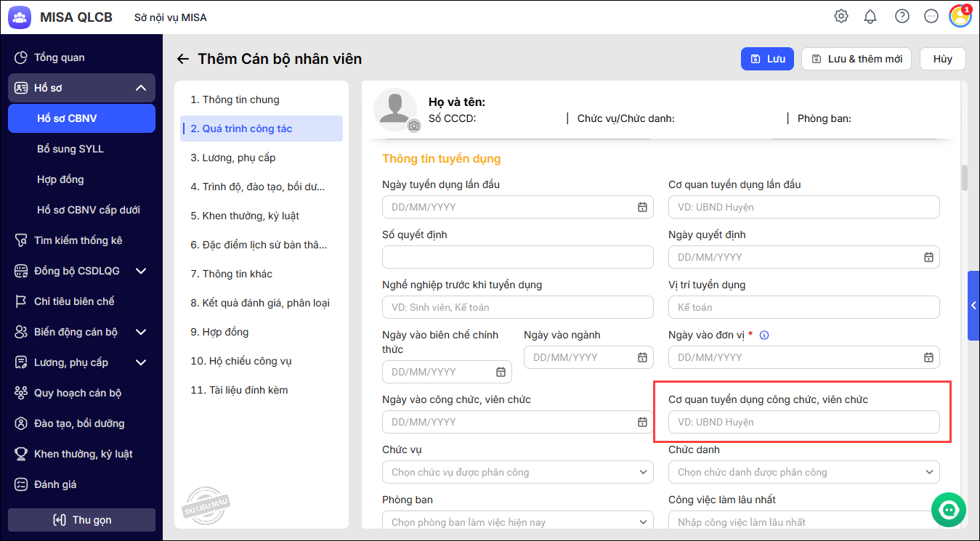980x541 pixels.
Task: Open calendar for Ngày tuyển dụng lần đầu
Action: tap(642, 207)
